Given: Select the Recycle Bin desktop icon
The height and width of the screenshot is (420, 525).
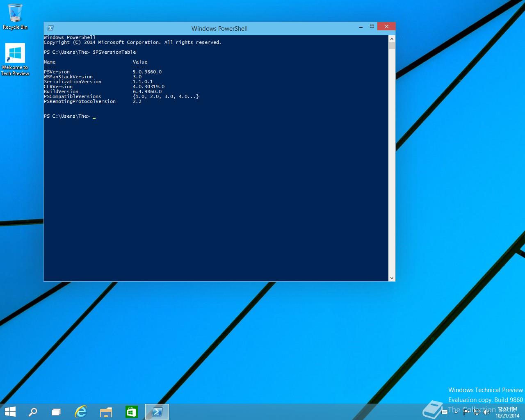Looking at the screenshot, I should click(15, 17).
